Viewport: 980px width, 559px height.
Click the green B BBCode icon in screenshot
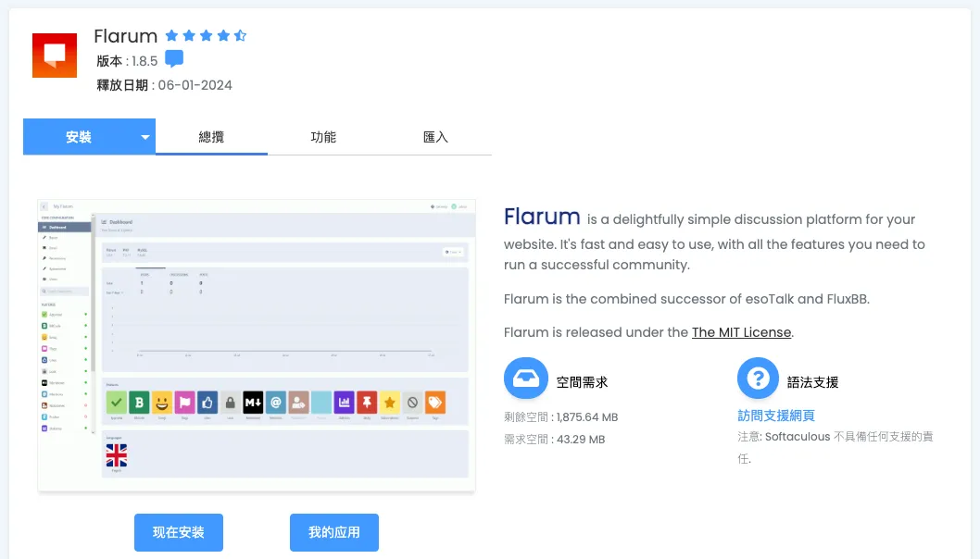(x=139, y=403)
